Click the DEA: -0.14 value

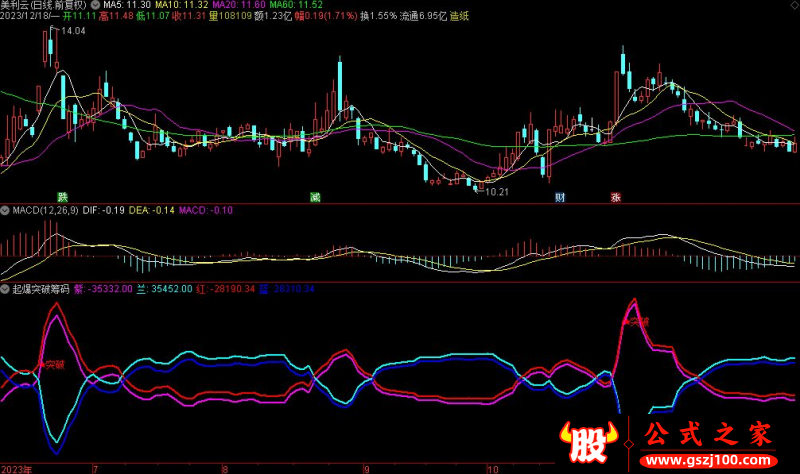point(152,210)
